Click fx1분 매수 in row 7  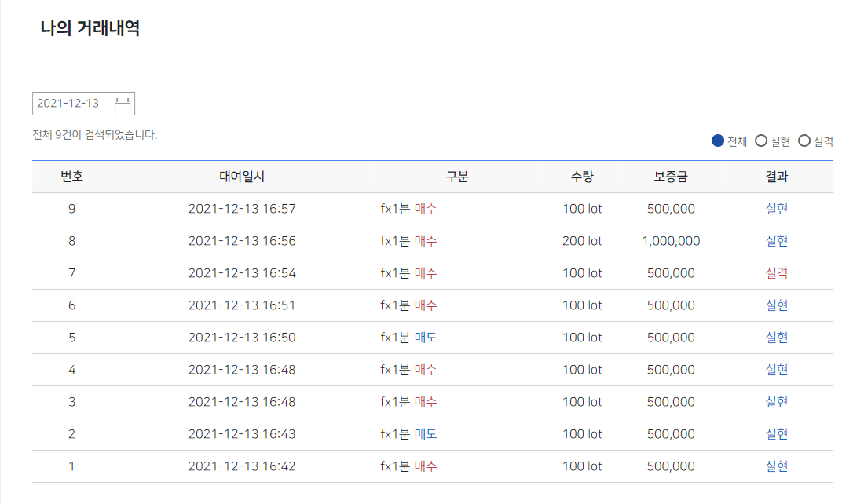(x=408, y=273)
